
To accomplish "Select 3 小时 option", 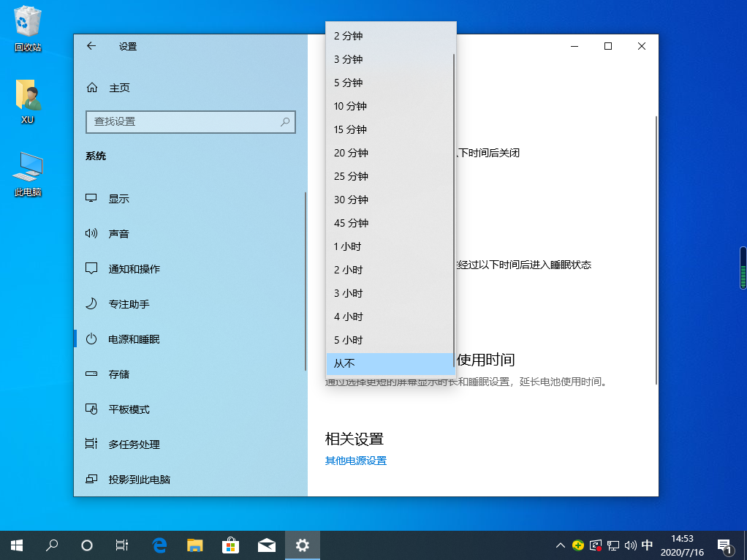I will (x=390, y=293).
